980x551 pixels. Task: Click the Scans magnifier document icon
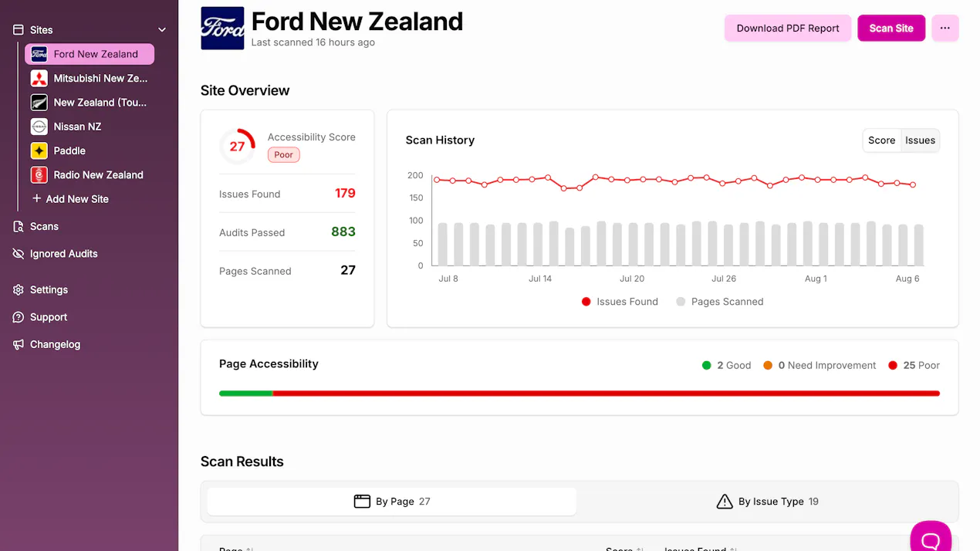19,226
